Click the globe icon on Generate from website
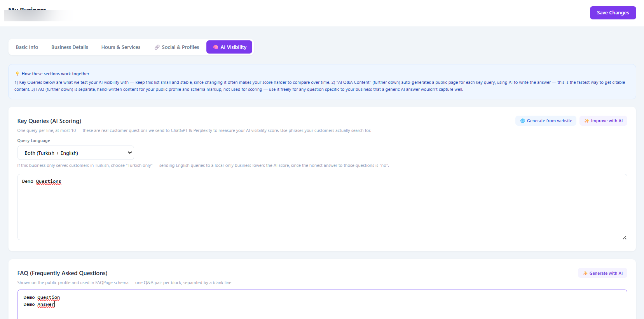 [x=523, y=121]
